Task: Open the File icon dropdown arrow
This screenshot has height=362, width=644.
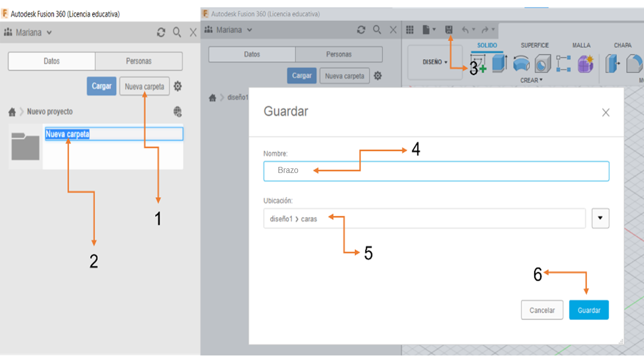Action: tap(434, 30)
